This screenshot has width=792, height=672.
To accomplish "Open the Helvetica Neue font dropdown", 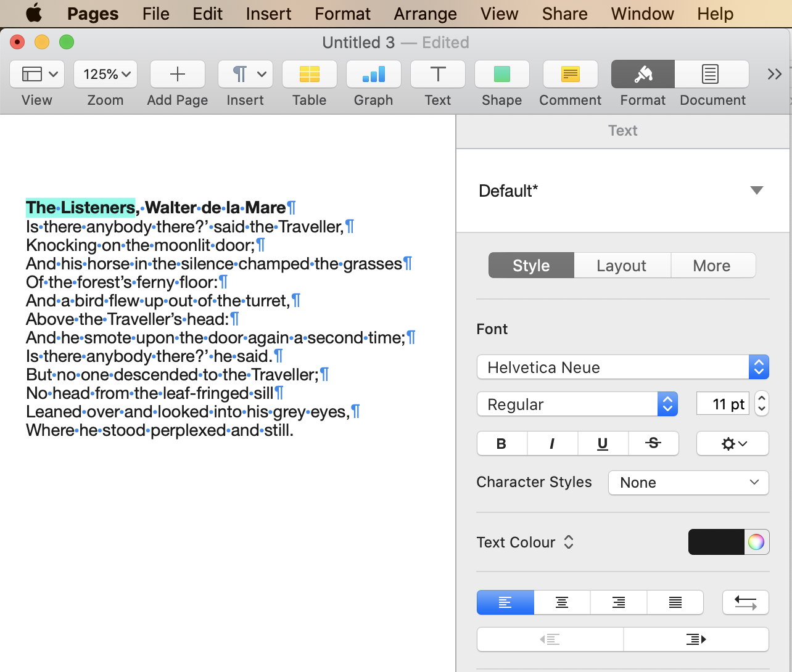I will coord(623,367).
